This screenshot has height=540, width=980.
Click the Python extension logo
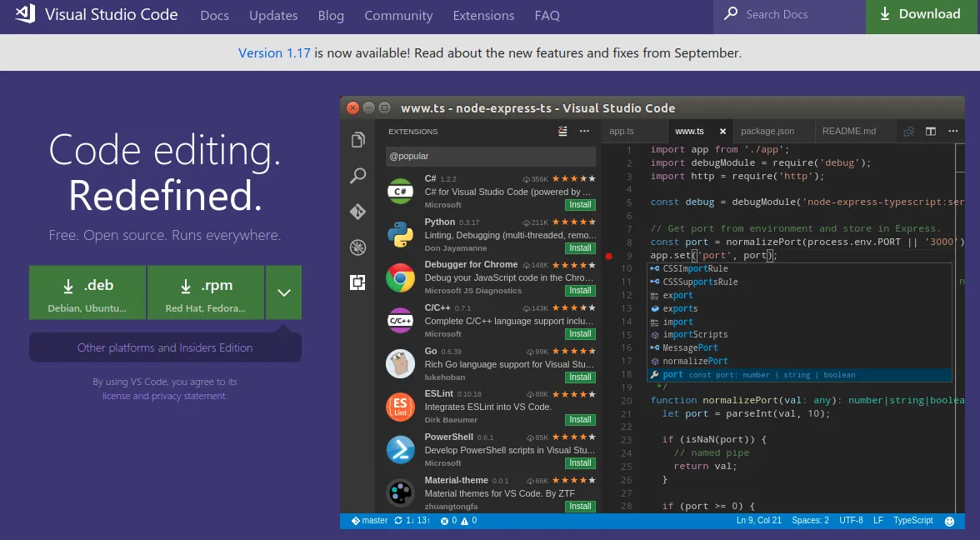400,235
